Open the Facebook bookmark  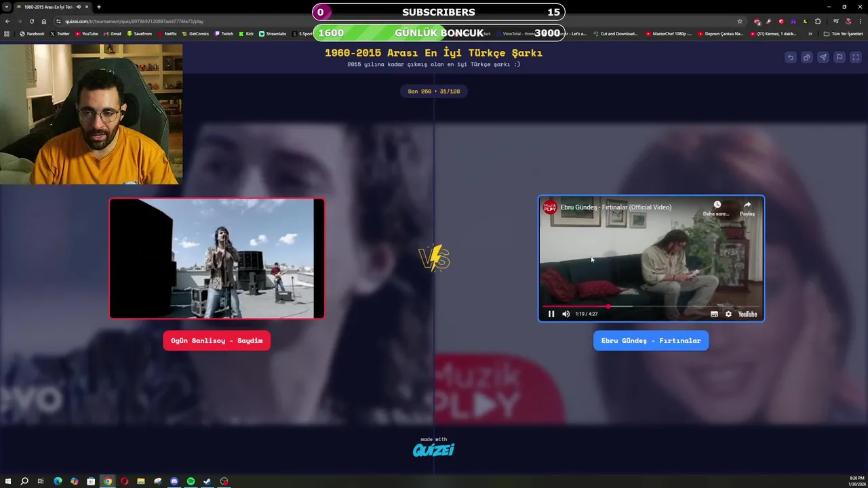pos(32,34)
